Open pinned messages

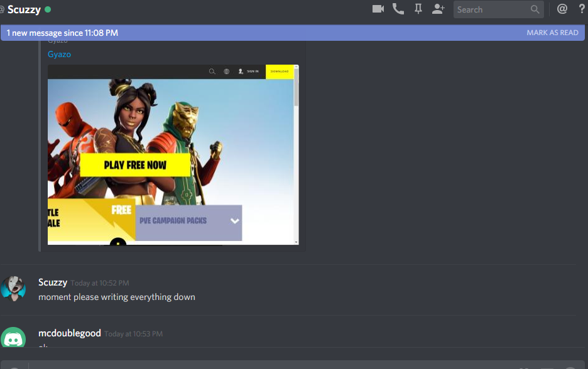[418, 9]
